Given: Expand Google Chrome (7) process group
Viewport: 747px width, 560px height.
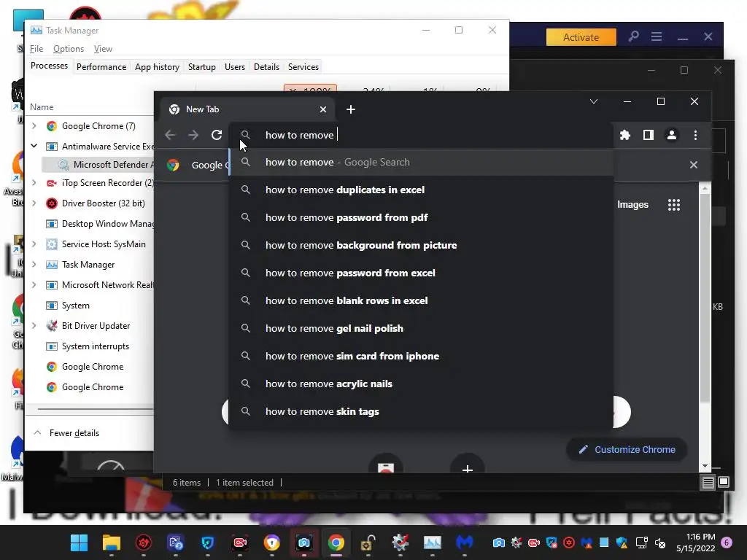Looking at the screenshot, I should click(34, 125).
